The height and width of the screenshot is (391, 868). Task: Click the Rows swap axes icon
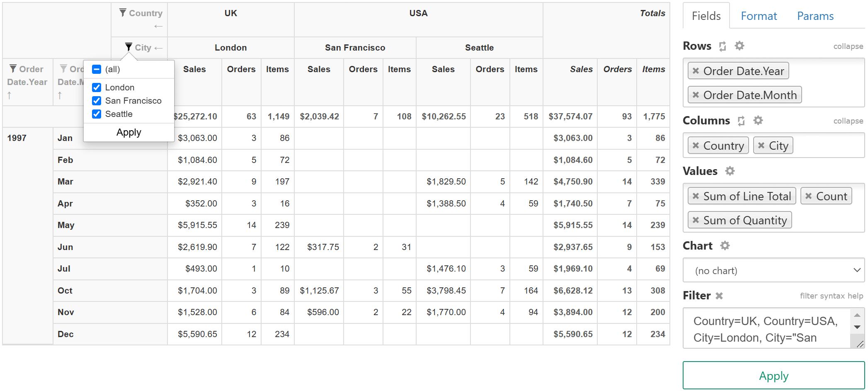pos(723,46)
